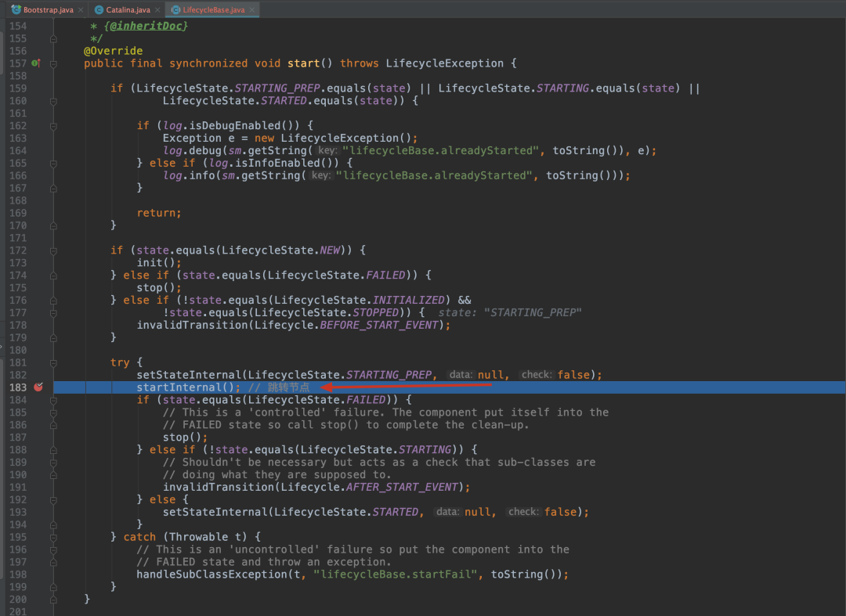Remove the breakpoint on line 183

click(x=38, y=387)
